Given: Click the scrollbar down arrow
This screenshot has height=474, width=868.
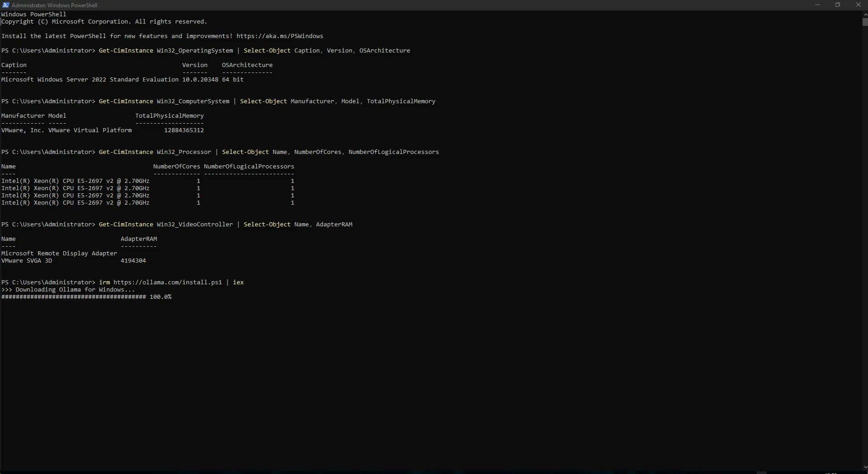Looking at the screenshot, I should pos(865,467).
